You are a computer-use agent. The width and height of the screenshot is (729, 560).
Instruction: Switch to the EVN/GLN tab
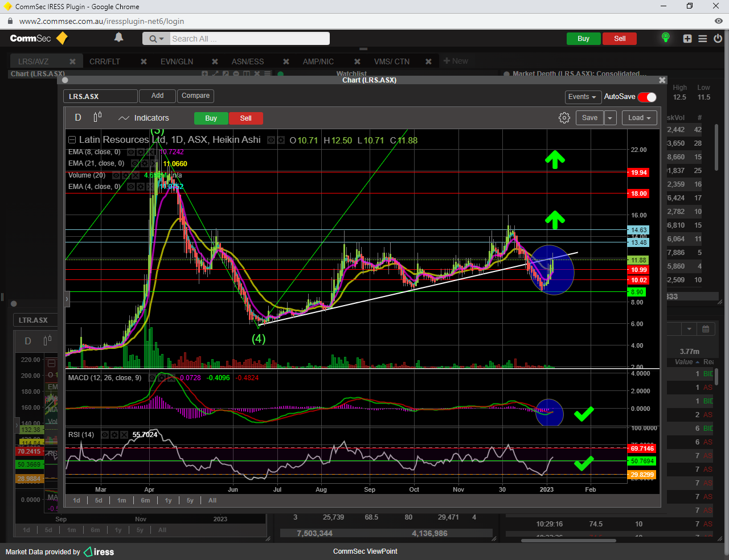(x=177, y=61)
